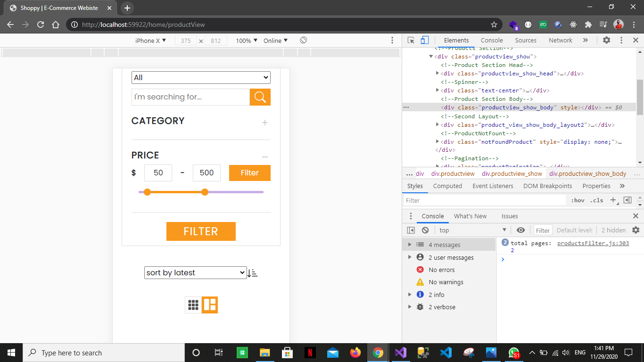
Task: Toggle the device toolbar icon in DevTools
Action: coord(424,40)
